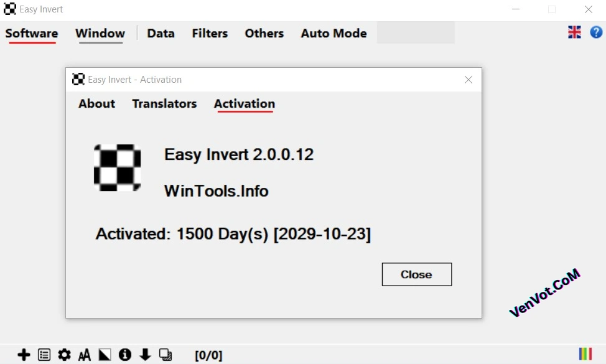Open the Auto Mode menu
This screenshot has width=606, height=364.
(x=333, y=34)
